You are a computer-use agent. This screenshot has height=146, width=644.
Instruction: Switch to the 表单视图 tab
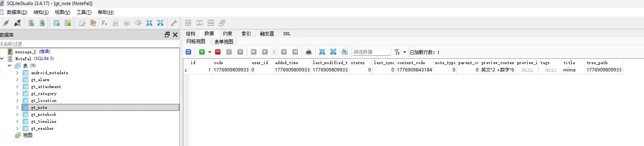[x=224, y=42]
